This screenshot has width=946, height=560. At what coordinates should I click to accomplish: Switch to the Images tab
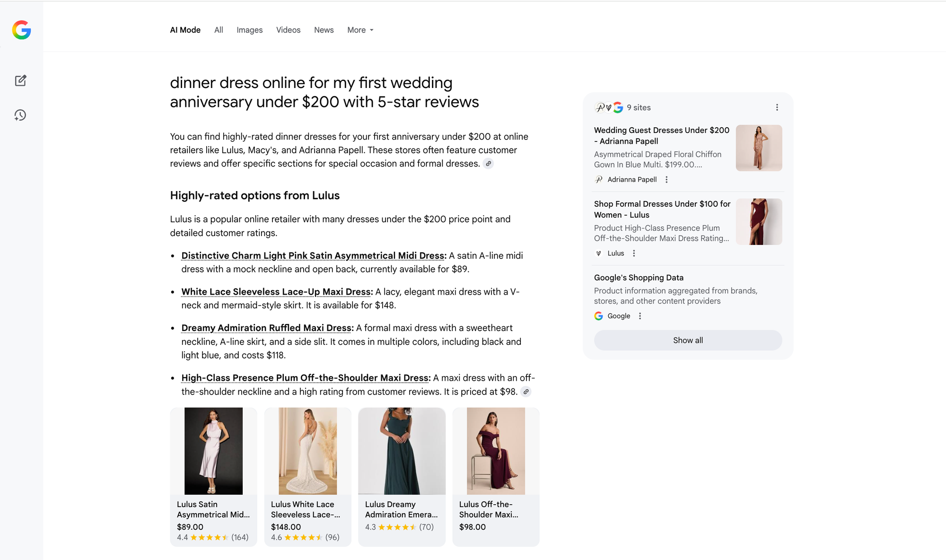(x=249, y=30)
